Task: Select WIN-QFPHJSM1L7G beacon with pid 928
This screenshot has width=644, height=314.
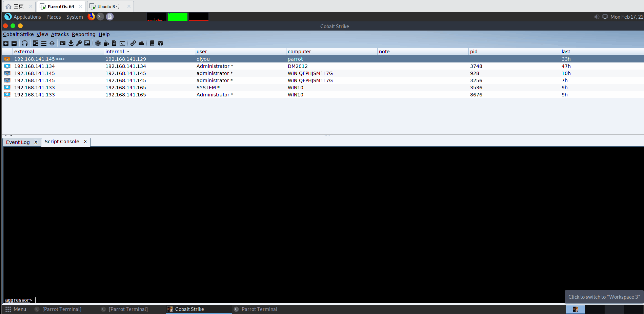Action: tap(323, 73)
